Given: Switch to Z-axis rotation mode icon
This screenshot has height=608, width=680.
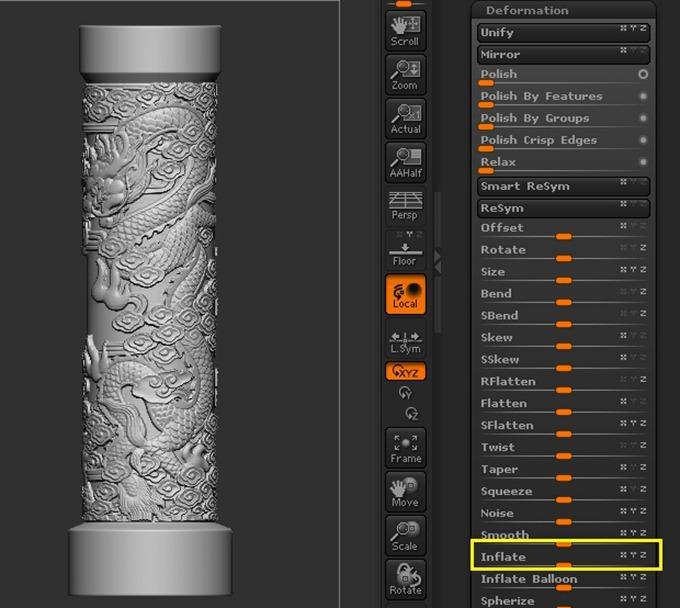Looking at the screenshot, I should tap(412, 413).
